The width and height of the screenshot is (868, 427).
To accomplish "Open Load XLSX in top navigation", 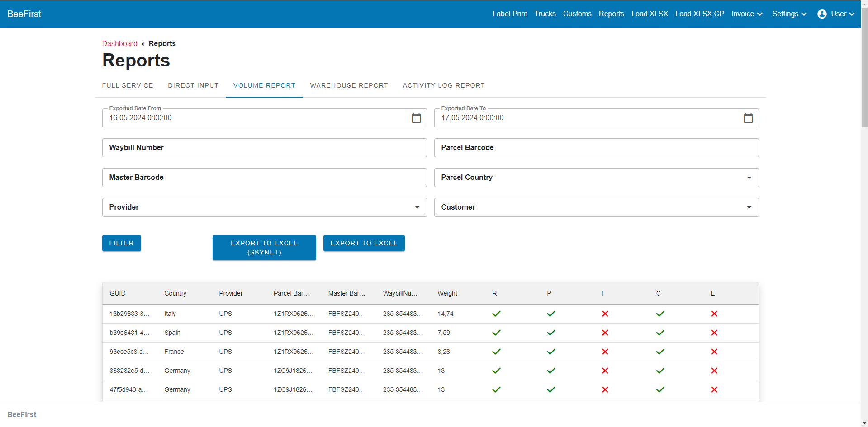I will 650,14.
